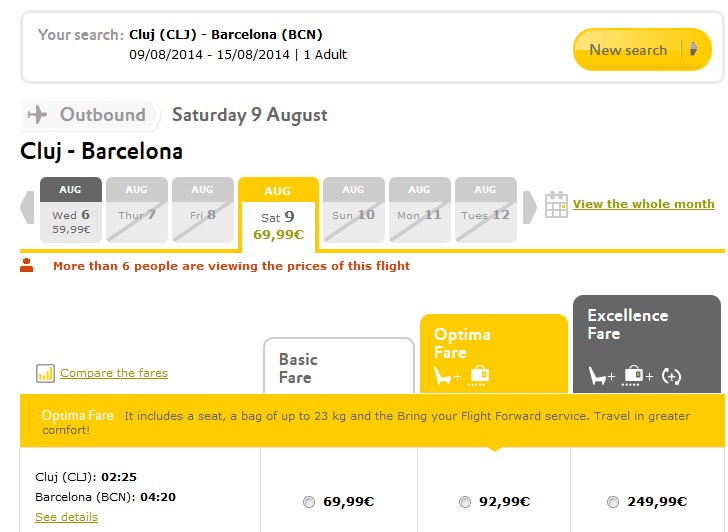This screenshot has height=532, width=728.
Task: Select the Excellence Fare column header
Action: (x=646, y=343)
